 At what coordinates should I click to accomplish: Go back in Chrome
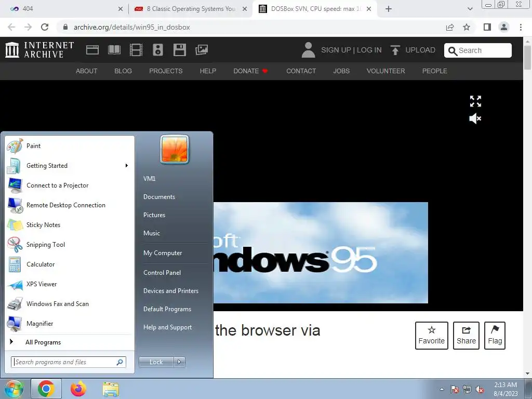(11, 27)
